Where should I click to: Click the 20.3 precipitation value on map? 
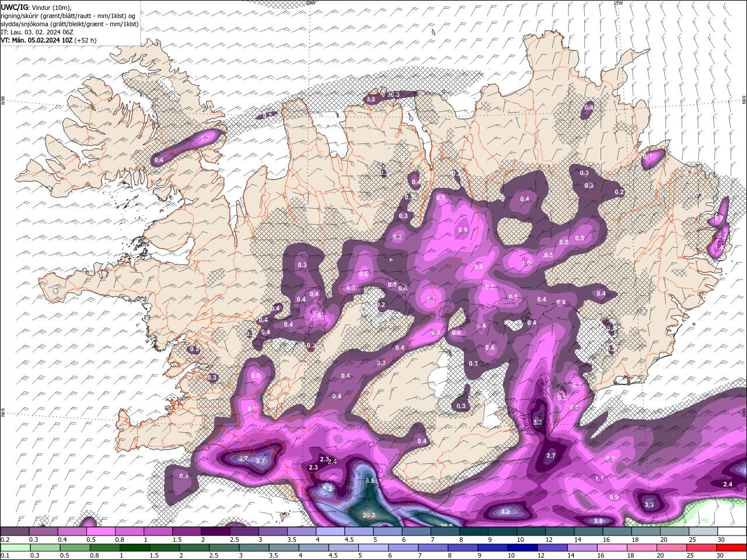369,515
